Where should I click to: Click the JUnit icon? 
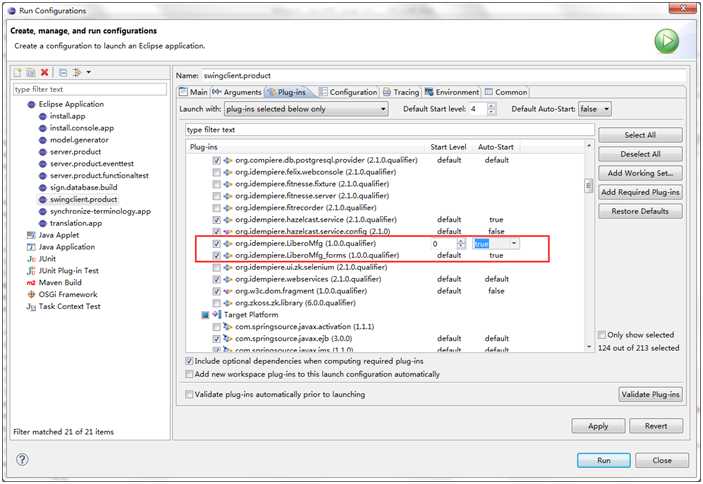pos(31,259)
